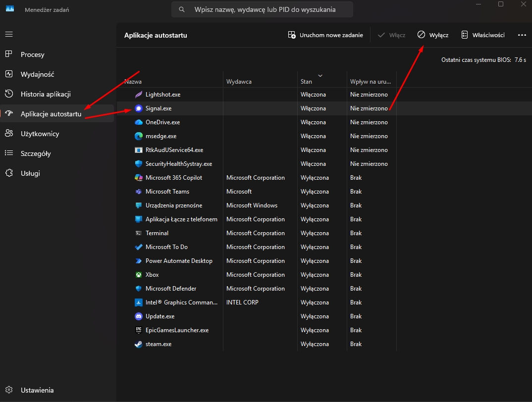This screenshot has height=402, width=532.
Task: Open Właściwości properties for selected item
Action: 483,35
